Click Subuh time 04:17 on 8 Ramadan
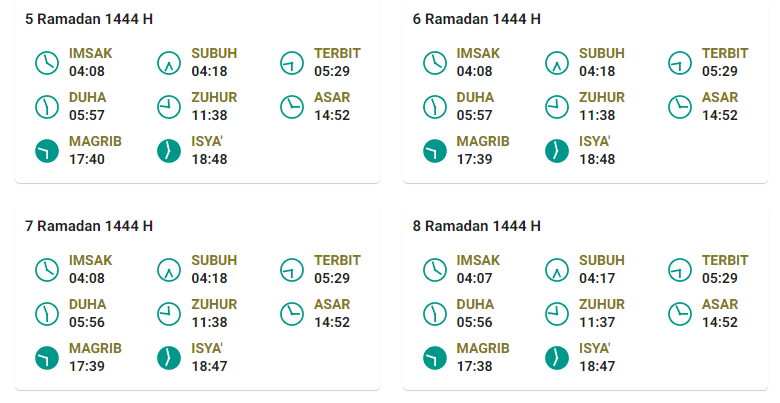The height and width of the screenshot is (403, 780). coord(597,279)
